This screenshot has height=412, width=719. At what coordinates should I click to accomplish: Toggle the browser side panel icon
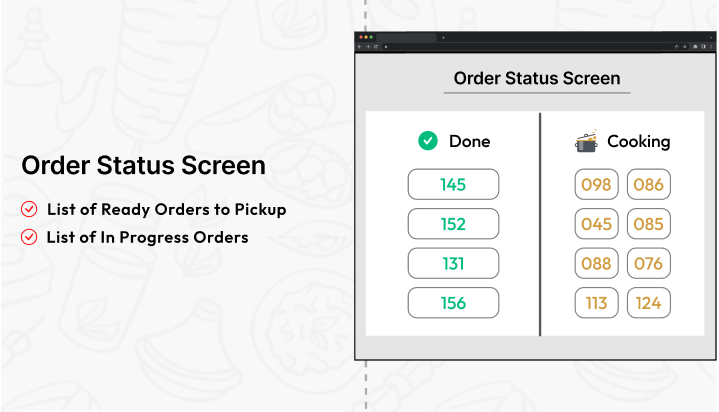[703, 46]
